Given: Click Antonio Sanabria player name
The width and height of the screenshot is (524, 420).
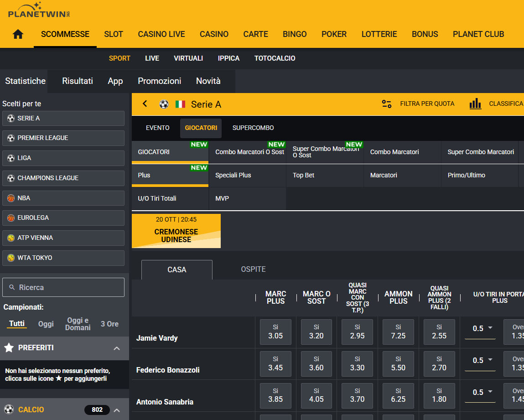Looking at the screenshot, I should coord(165,402).
